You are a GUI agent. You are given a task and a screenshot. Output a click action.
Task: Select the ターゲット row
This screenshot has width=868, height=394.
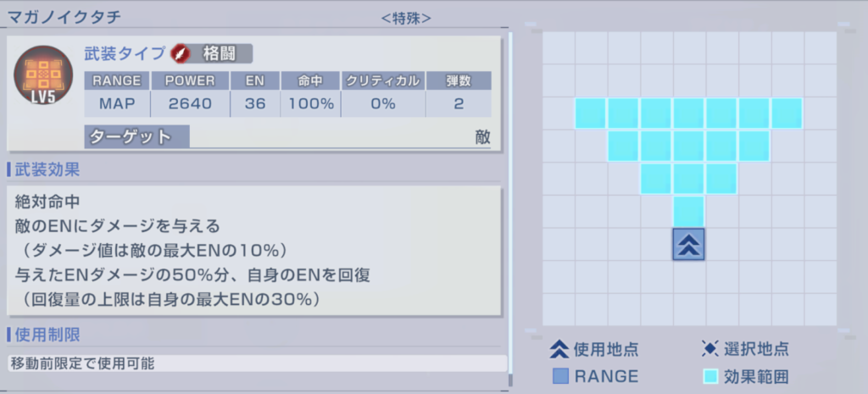(288, 136)
